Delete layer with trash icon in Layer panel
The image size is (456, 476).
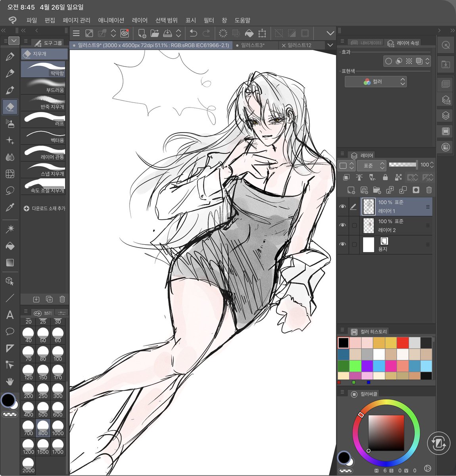point(429,190)
